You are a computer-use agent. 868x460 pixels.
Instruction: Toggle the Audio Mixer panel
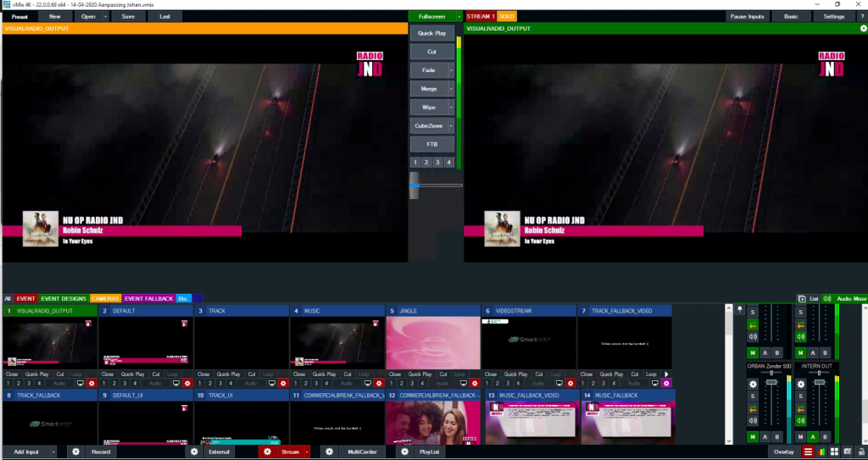[844, 298]
